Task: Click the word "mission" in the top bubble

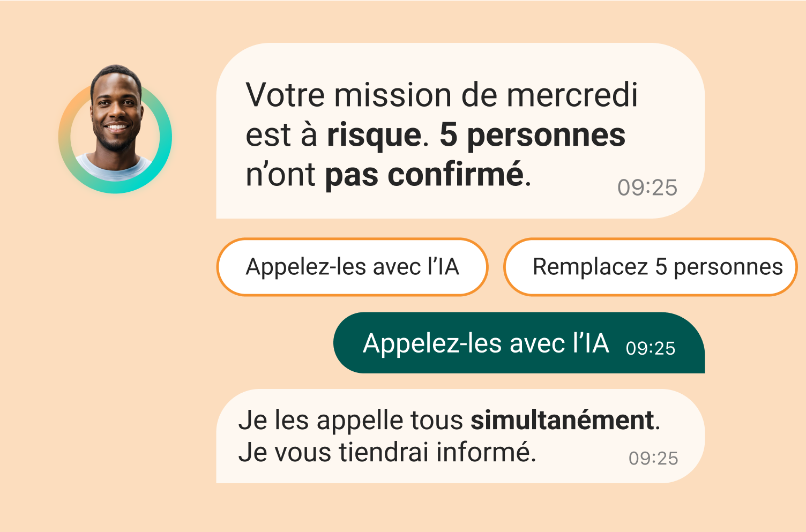Action: click(393, 95)
